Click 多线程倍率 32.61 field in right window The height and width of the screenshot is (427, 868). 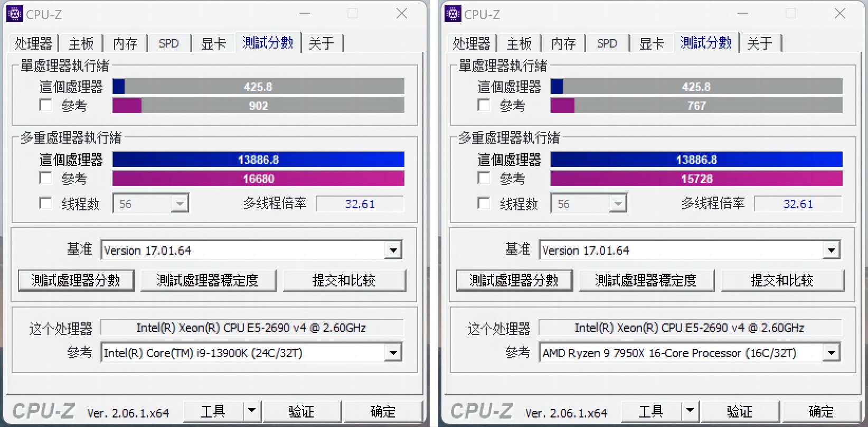(798, 203)
